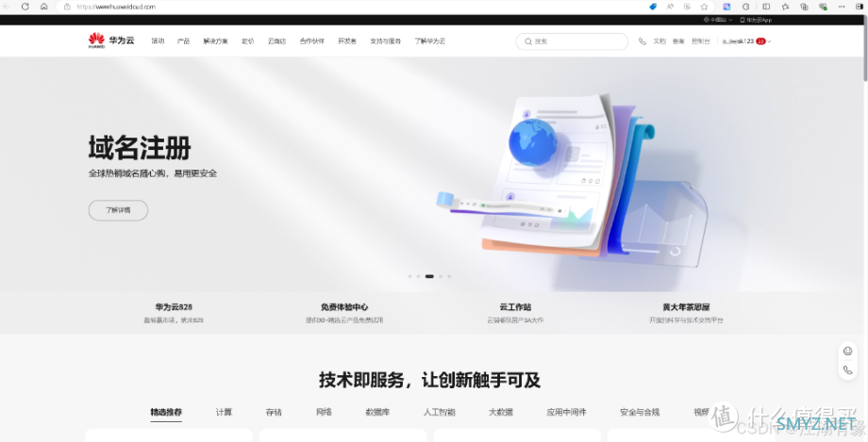Click the browser address bar URL
The image size is (868, 442).
[116, 7]
